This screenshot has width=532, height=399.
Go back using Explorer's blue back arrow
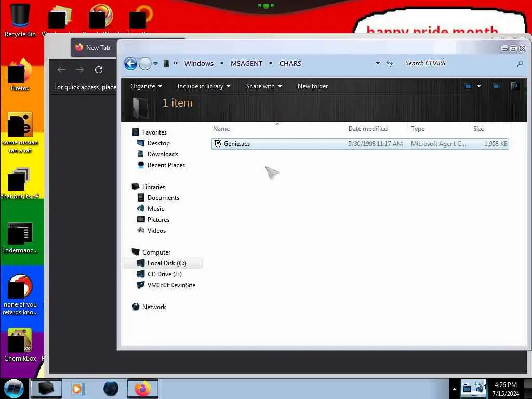click(130, 63)
